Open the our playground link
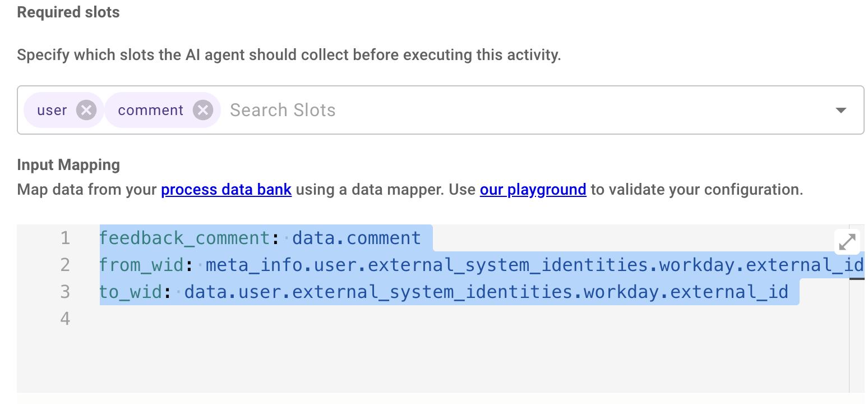The height and width of the screenshot is (404, 868). tap(533, 190)
